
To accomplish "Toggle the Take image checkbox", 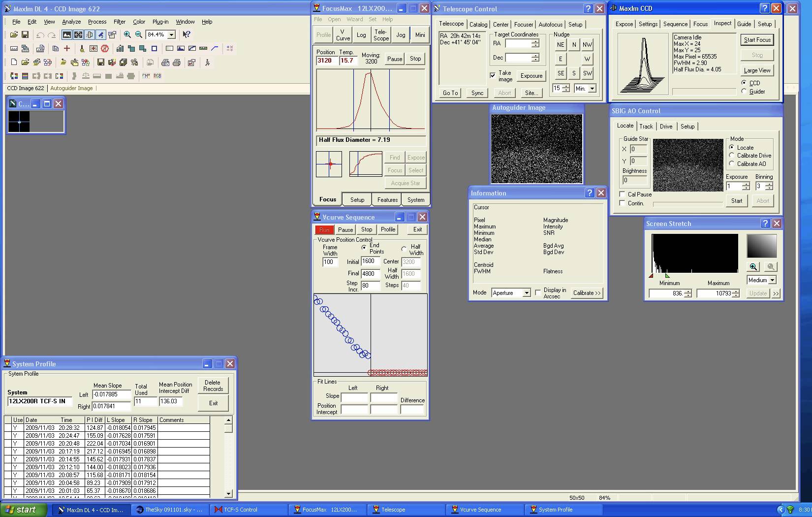I will pos(493,75).
